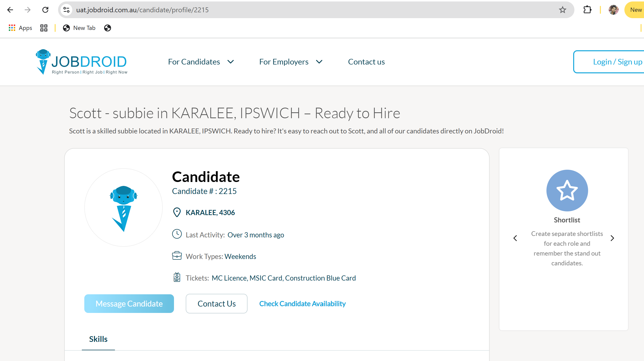Click the location pin icon by KARALEE
The width and height of the screenshot is (644, 361).
pyautogui.click(x=177, y=212)
